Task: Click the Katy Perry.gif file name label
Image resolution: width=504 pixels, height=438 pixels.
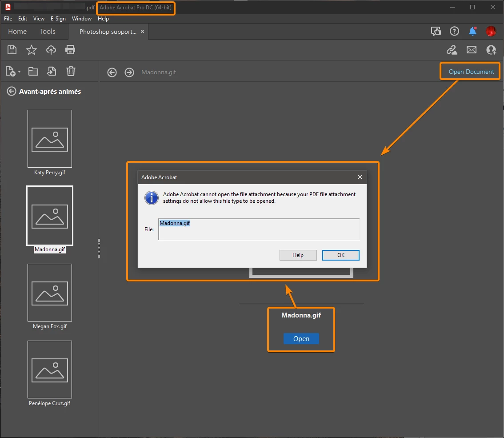Action: coord(50,173)
